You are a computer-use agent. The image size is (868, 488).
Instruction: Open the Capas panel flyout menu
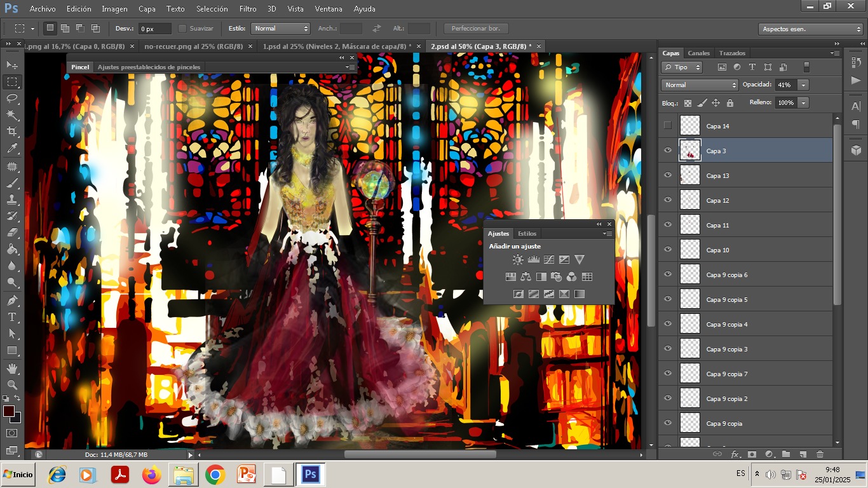coord(836,53)
